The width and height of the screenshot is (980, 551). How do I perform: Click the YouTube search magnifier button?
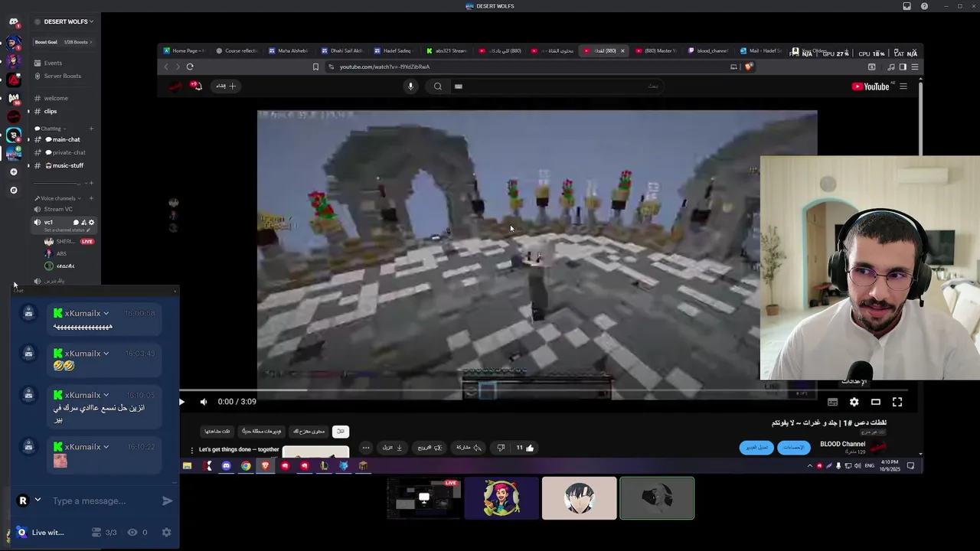pos(437,86)
